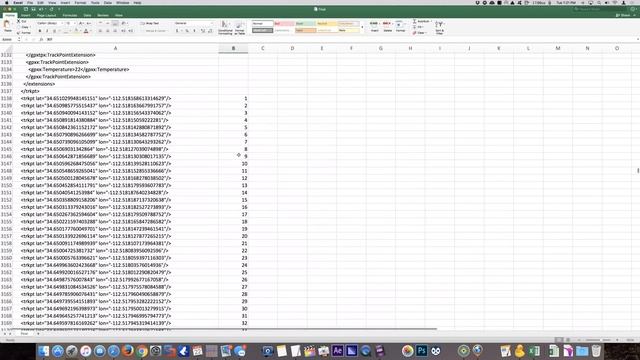Open the Window menu in menu bar

point(122,2)
